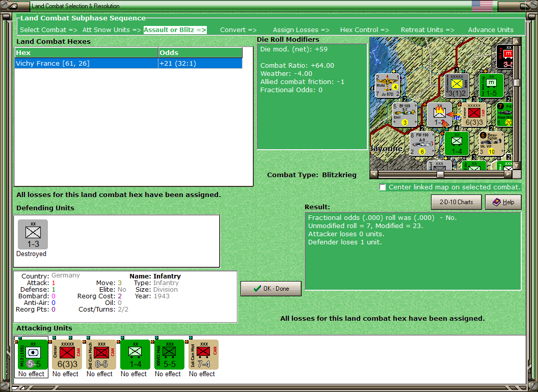This screenshot has width=538, height=392.
Task: Click the Assign Losses subphase step
Action: coord(301,30)
